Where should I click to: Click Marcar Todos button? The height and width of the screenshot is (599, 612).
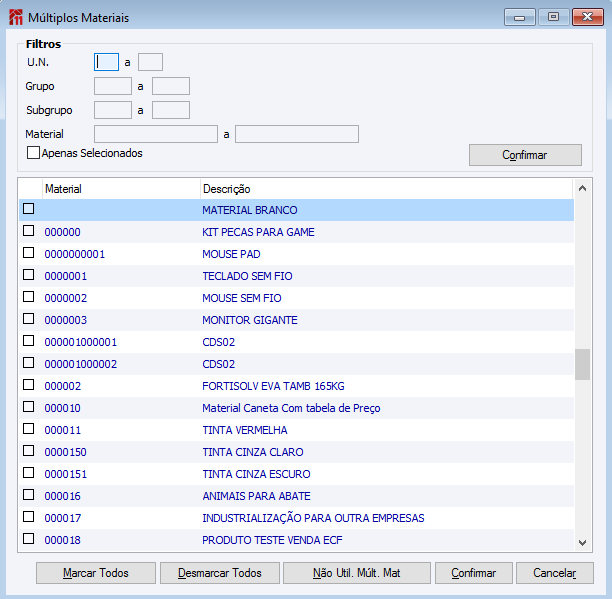(96, 573)
